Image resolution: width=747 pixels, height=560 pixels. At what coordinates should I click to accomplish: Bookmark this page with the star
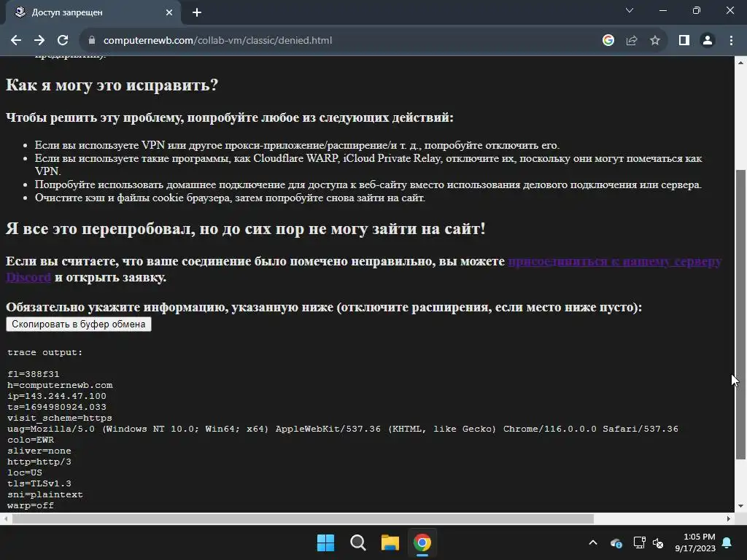[x=655, y=41]
